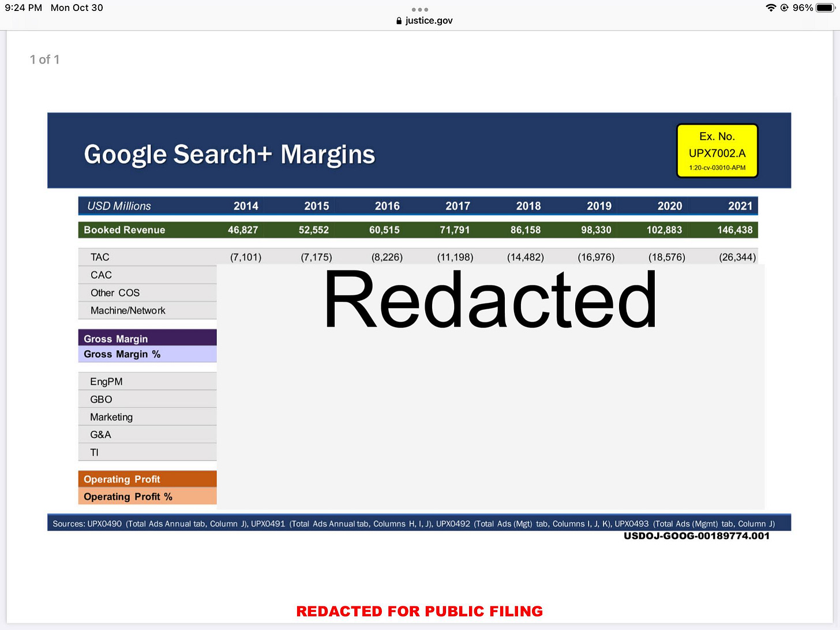The height and width of the screenshot is (630, 840).
Task: Tap the yellow Ex. No. UPX7002.A label
Action: pyautogui.click(x=717, y=151)
